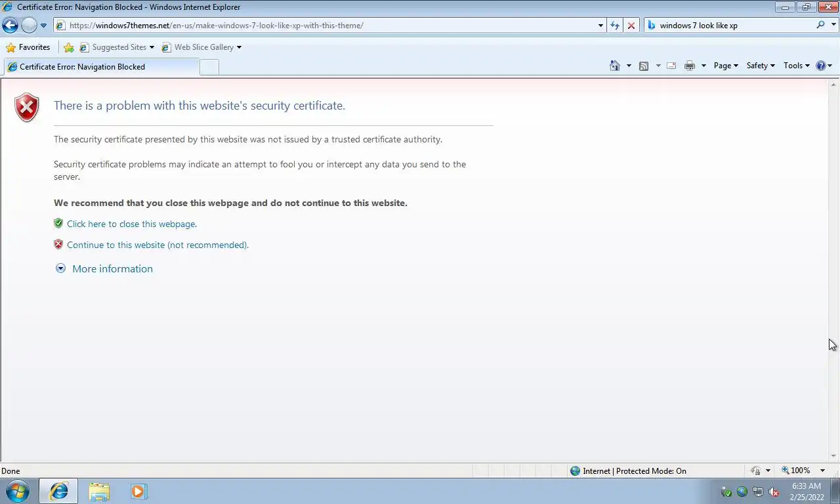Click the red shield icon by Continue
840x504 pixels.
[x=58, y=244]
